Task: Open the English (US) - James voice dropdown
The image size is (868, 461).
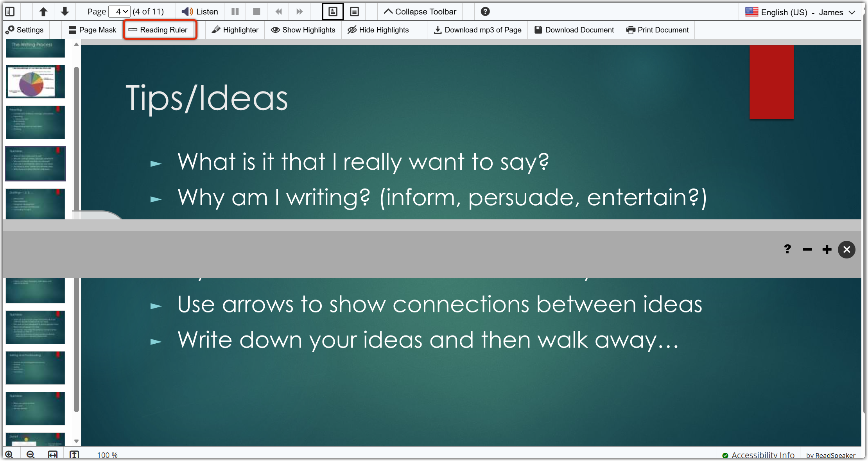Action: coord(800,12)
